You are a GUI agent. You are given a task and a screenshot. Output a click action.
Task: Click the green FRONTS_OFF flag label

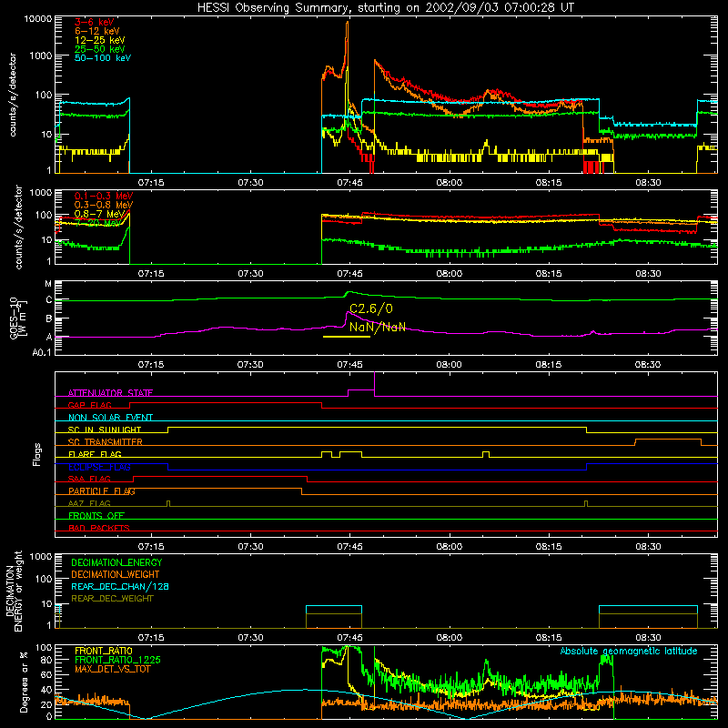point(96,515)
